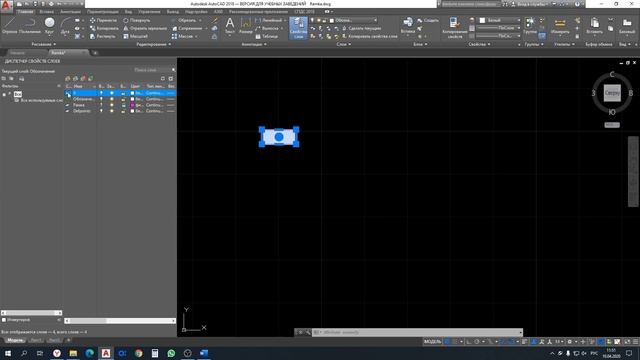Click the Копировать (copy) tool
The image size is (640, 360).
[104, 28]
